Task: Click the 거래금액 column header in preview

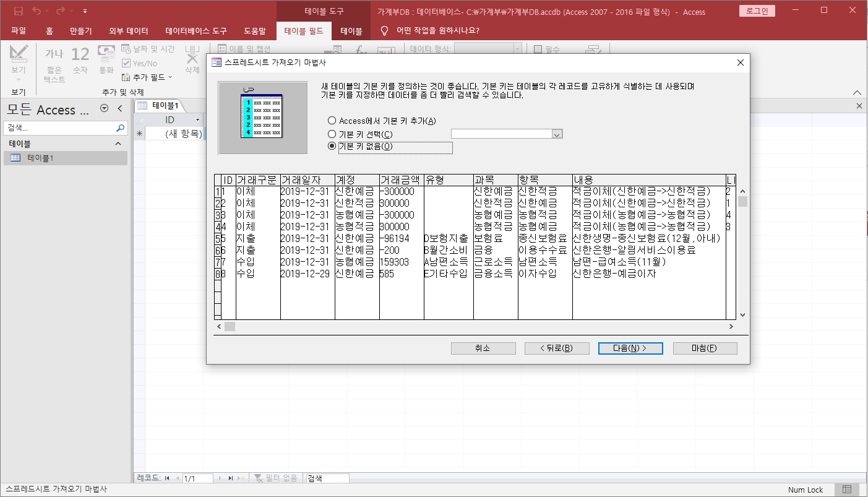Action: point(402,180)
